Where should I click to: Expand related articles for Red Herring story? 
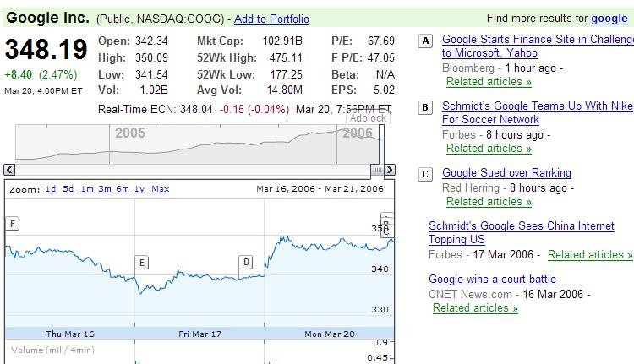click(x=489, y=202)
